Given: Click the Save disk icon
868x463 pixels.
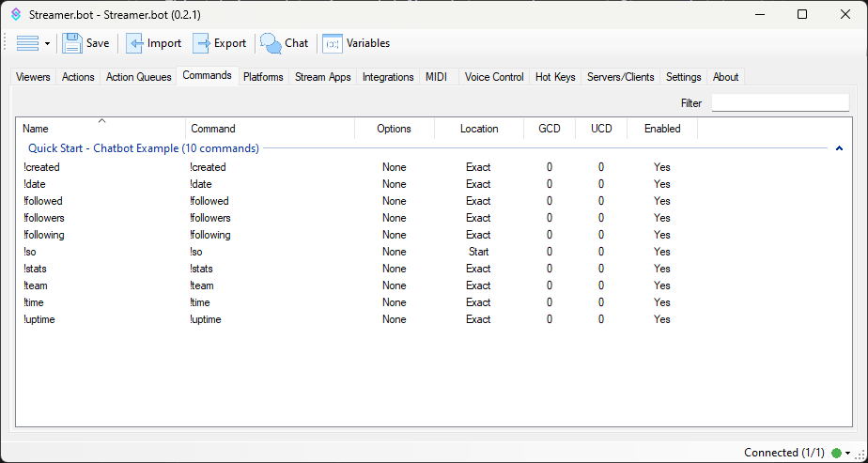Looking at the screenshot, I should click(72, 43).
